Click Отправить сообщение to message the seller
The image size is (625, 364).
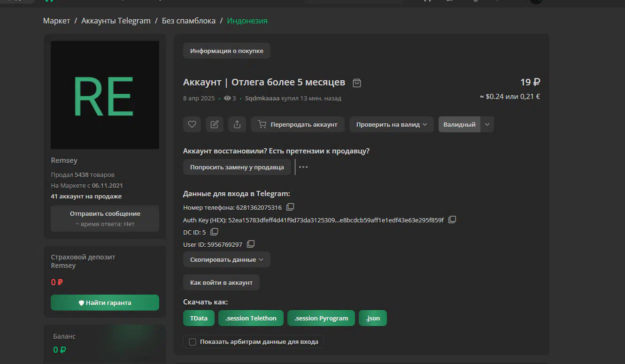[105, 218]
